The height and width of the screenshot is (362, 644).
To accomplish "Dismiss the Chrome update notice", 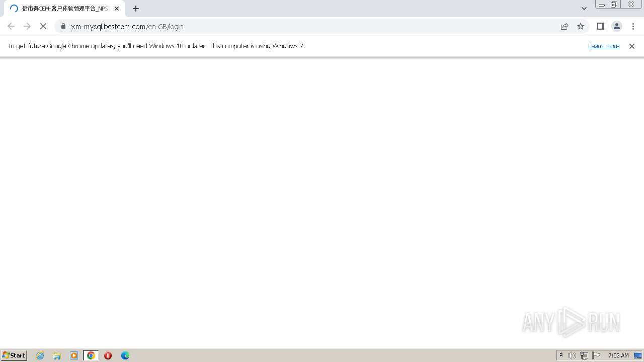I will tap(632, 46).
